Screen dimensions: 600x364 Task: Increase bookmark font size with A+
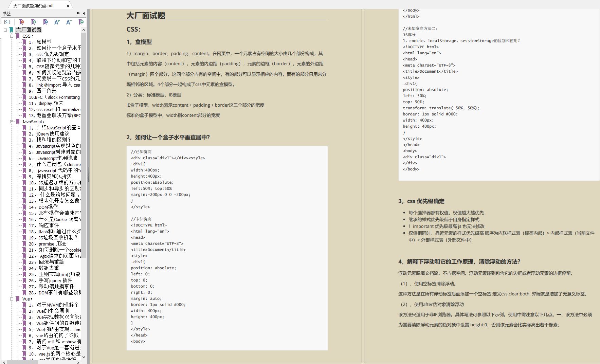point(57,22)
